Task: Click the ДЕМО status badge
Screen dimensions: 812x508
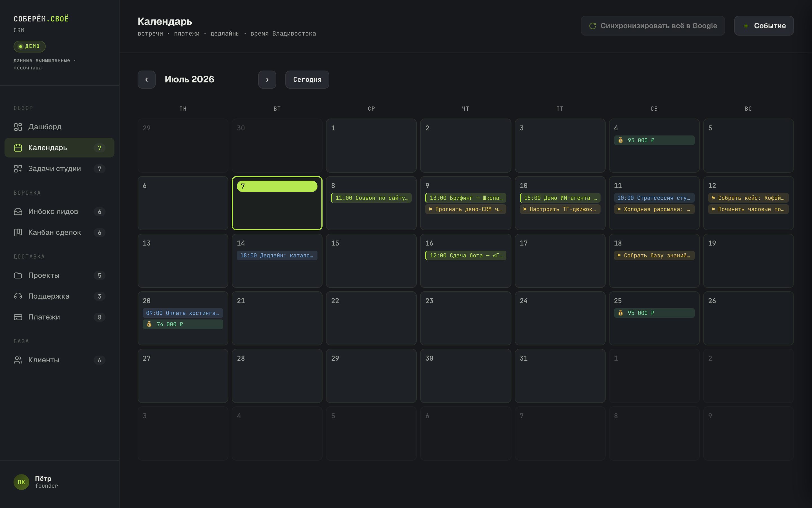Action: 30,46
